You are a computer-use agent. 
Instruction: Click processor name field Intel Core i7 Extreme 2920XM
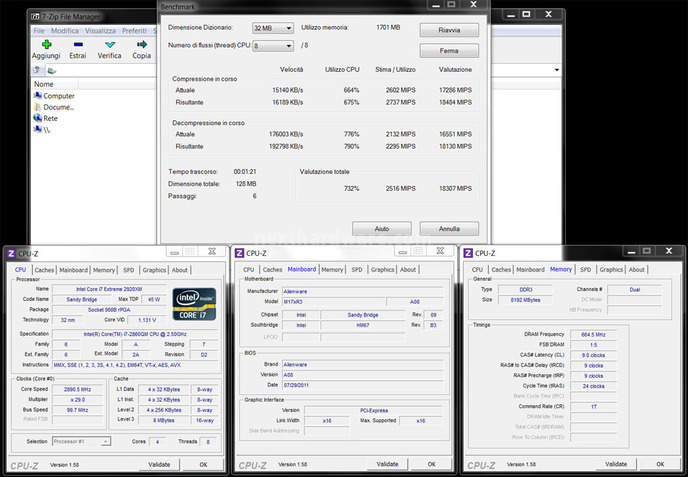(x=109, y=289)
